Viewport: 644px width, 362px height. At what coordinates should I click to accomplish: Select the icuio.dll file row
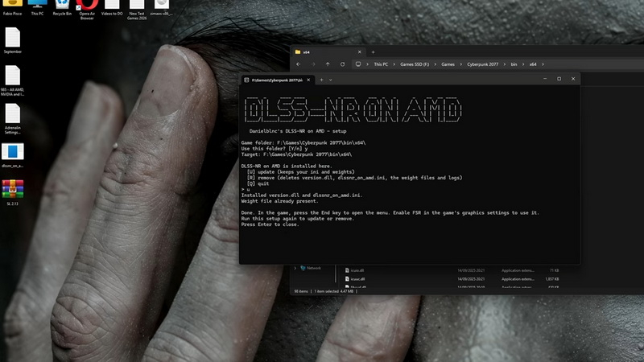[452, 270]
